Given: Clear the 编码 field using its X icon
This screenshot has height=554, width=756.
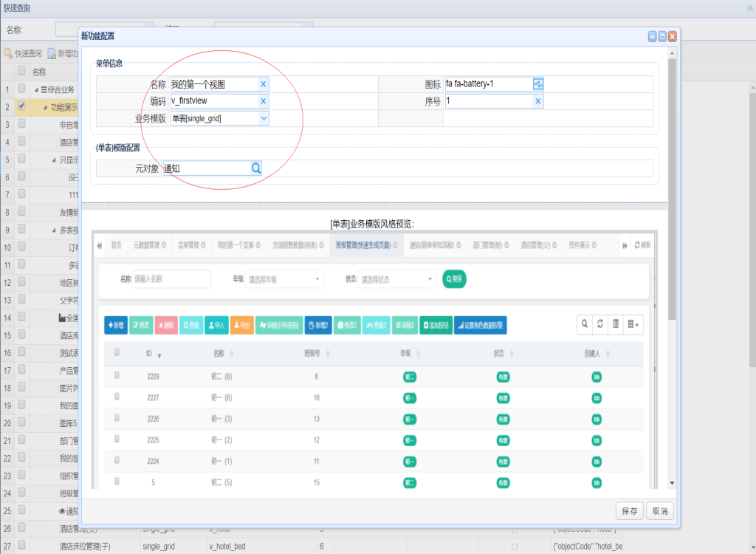Looking at the screenshot, I should [x=264, y=101].
